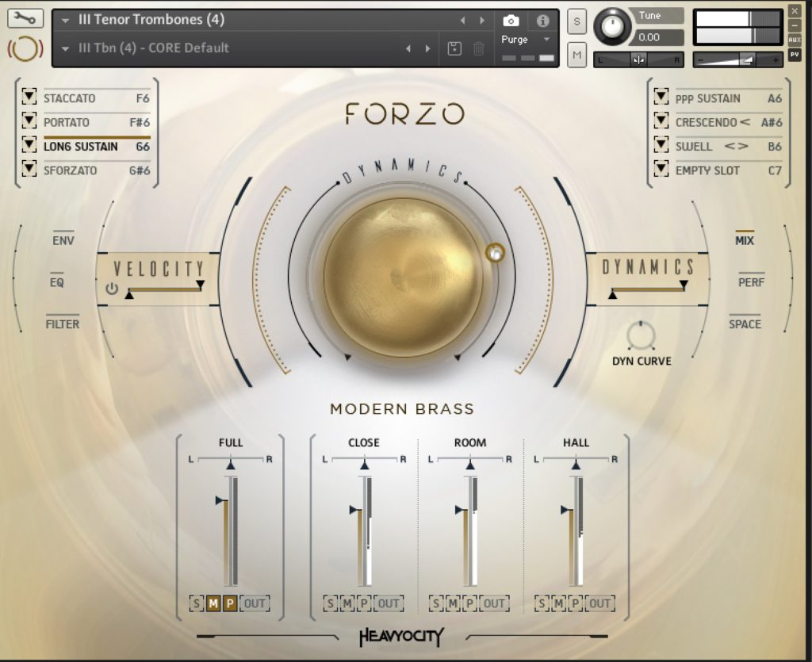Screen dimensions: 812x662
Task: Open the OUT routing of the ROOM channel
Action: pos(494,603)
